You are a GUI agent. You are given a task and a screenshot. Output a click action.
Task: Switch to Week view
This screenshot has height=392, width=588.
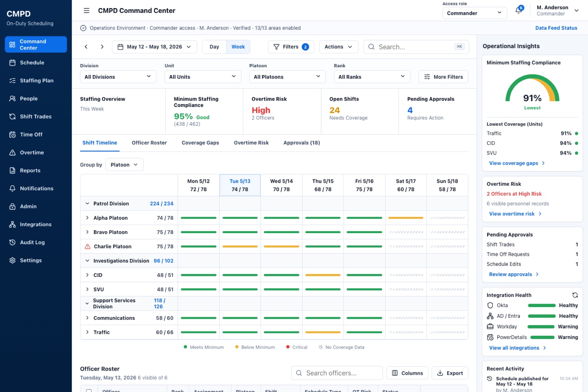click(x=238, y=47)
